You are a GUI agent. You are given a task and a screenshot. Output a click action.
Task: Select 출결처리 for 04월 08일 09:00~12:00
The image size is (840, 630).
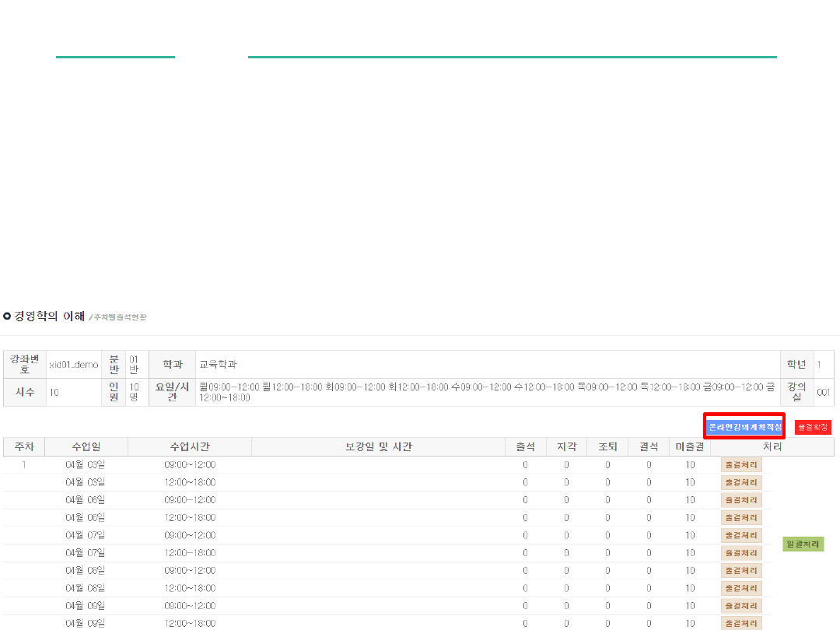(x=741, y=570)
